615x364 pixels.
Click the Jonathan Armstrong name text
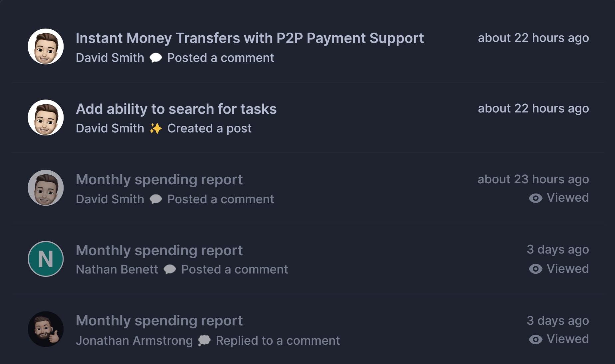tap(134, 341)
